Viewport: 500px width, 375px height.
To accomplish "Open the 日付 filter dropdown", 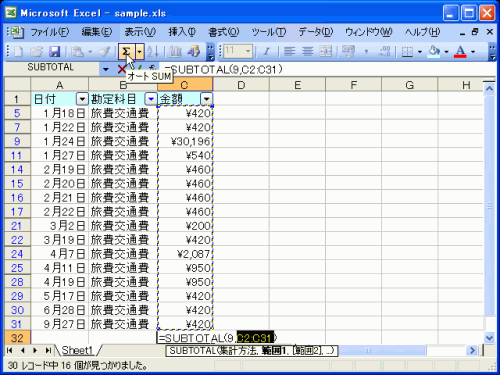I will [x=82, y=99].
